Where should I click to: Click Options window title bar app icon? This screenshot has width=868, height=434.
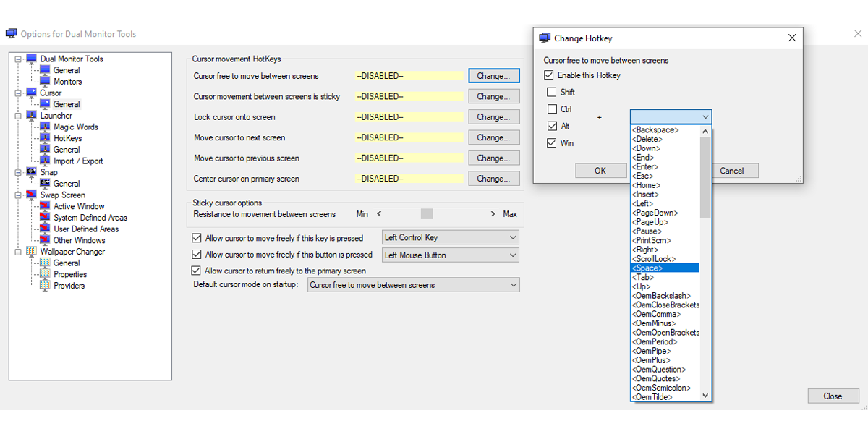(11, 33)
